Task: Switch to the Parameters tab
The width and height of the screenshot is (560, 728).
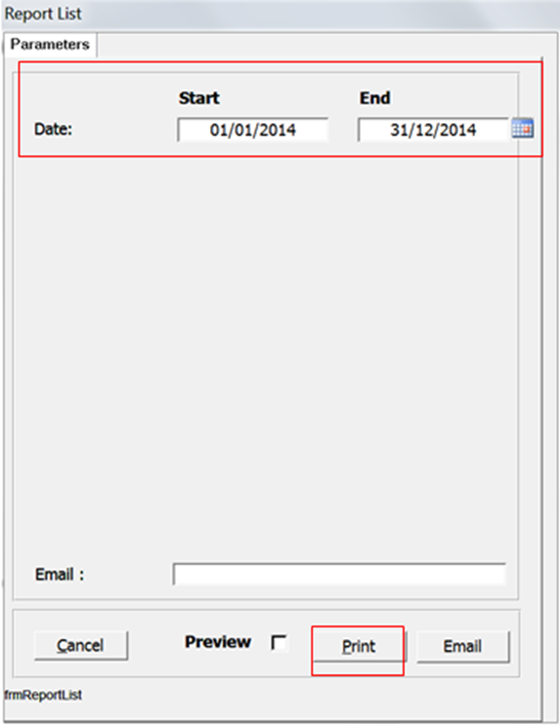Action: tap(50, 45)
